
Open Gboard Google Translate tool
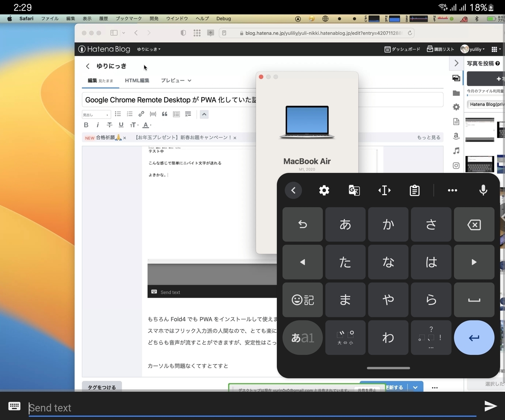pos(354,190)
